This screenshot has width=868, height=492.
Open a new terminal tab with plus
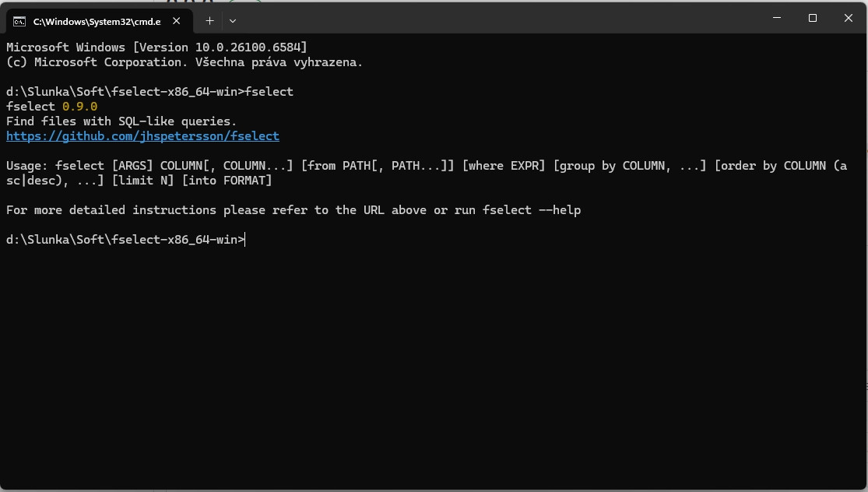[x=209, y=21]
